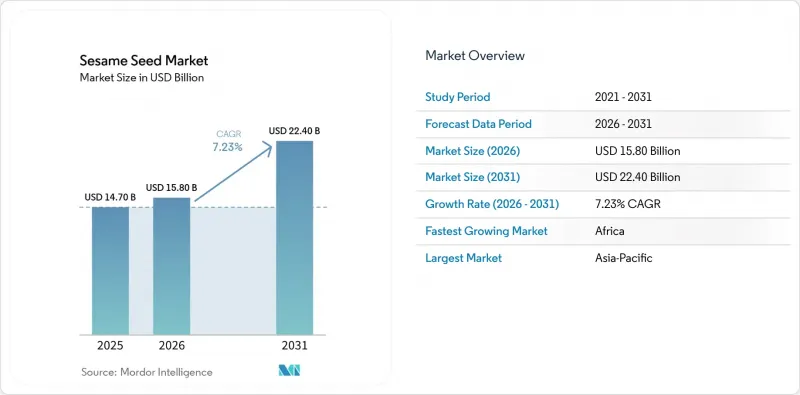Viewport: 800px width, 395px height.
Task: Click the Forecast Data Period label
Action: click(479, 124)
